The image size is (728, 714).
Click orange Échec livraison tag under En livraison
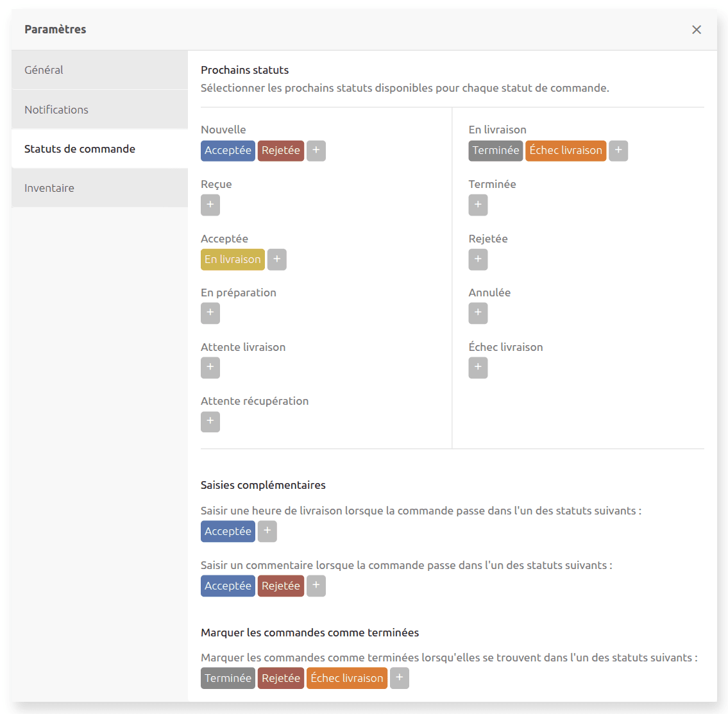click(x=565, y=151)
